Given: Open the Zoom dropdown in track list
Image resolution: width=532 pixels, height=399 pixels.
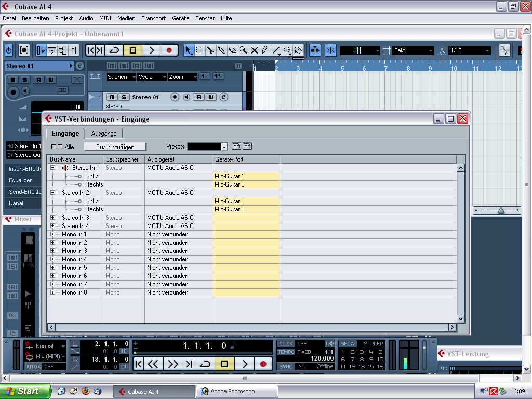Looking at the screenshot, I should (x=182, y=77).
